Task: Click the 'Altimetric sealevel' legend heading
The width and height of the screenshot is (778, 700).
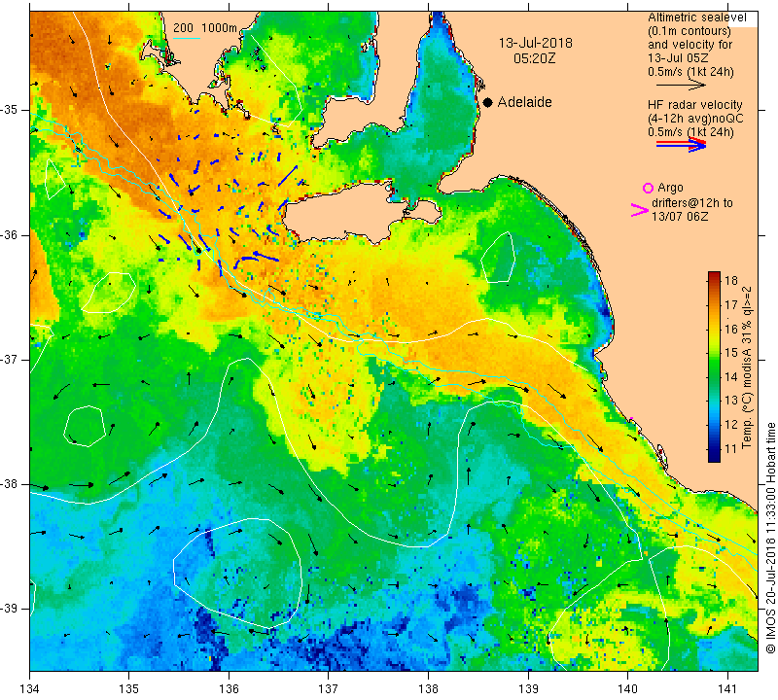Action: tap(696, 17)
